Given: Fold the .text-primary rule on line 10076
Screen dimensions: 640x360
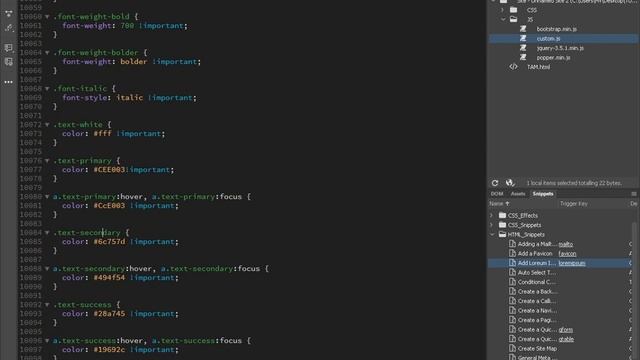Looking at the screenshot, I should point(47,161).
